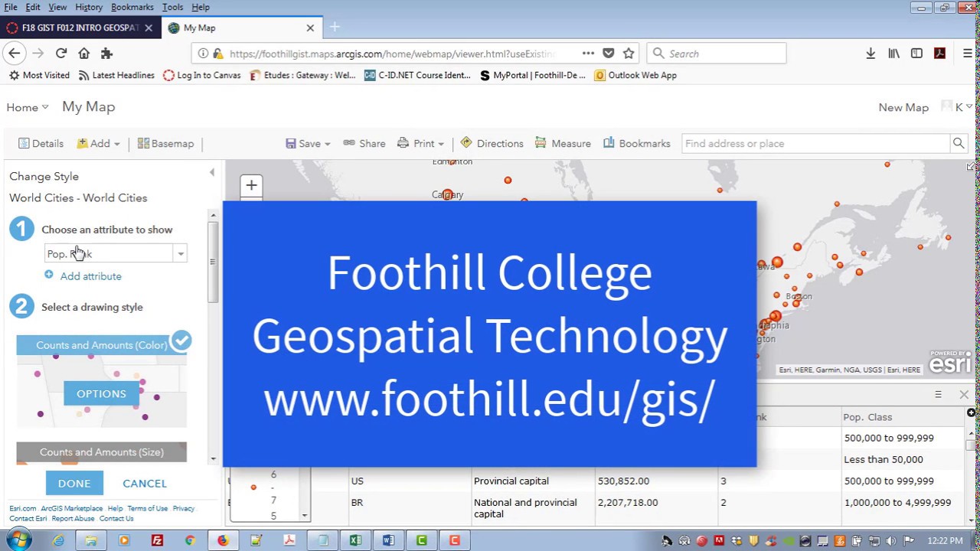Open the Tools menu
980x551 pixels.
coord(172,7)
